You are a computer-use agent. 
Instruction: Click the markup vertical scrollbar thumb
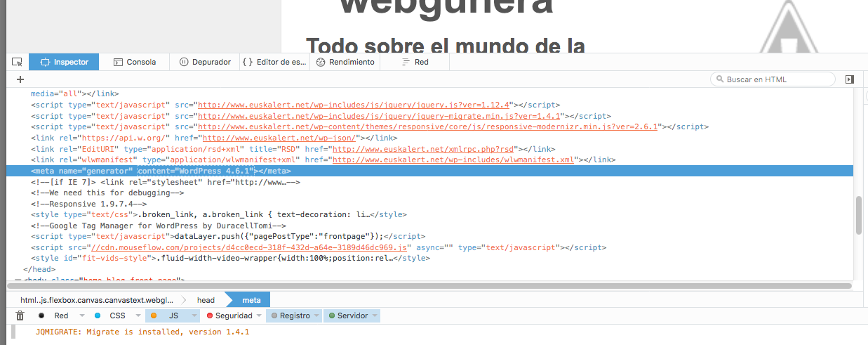coord(859,215)
